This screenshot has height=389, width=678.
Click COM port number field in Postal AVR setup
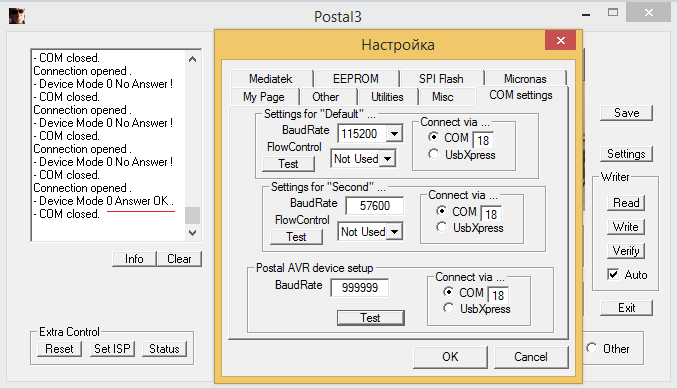498,295
